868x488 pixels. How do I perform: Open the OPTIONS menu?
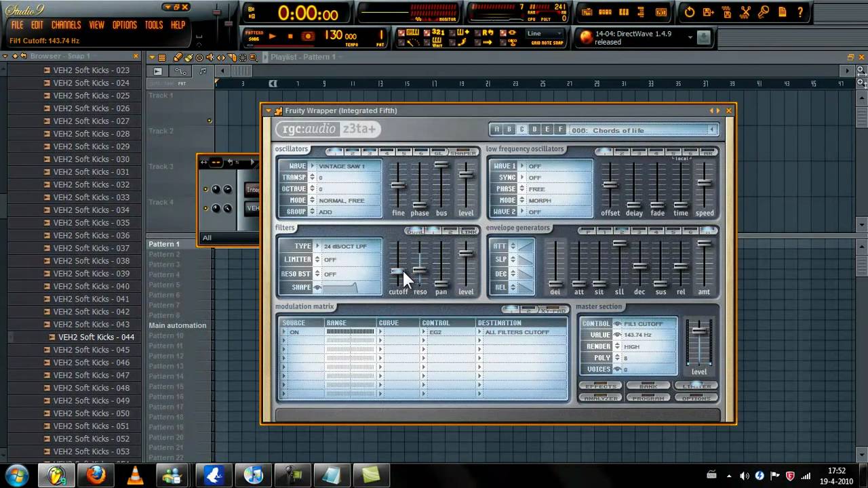tap(125, 25)
